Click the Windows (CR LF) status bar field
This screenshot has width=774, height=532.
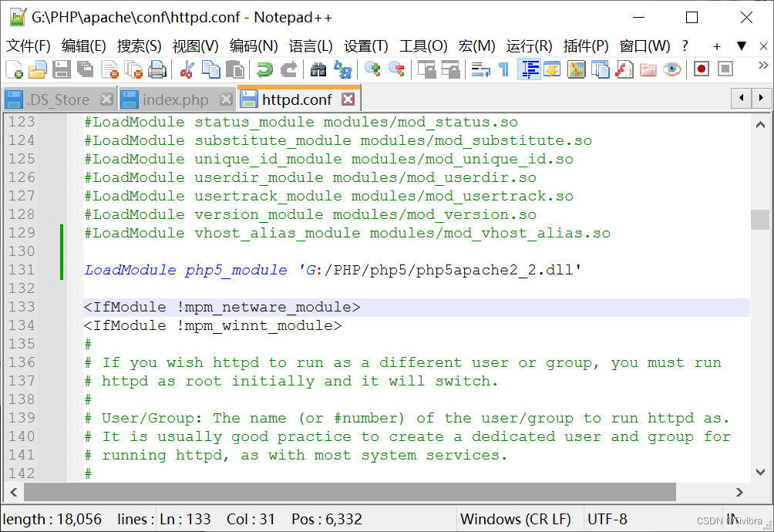tap(515, 519)
